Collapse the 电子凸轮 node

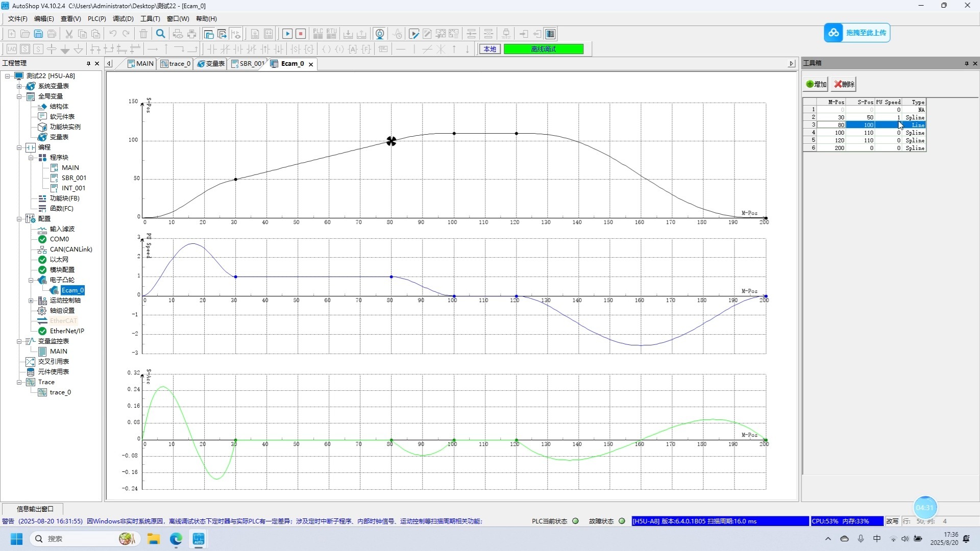(x=31, y=280)
